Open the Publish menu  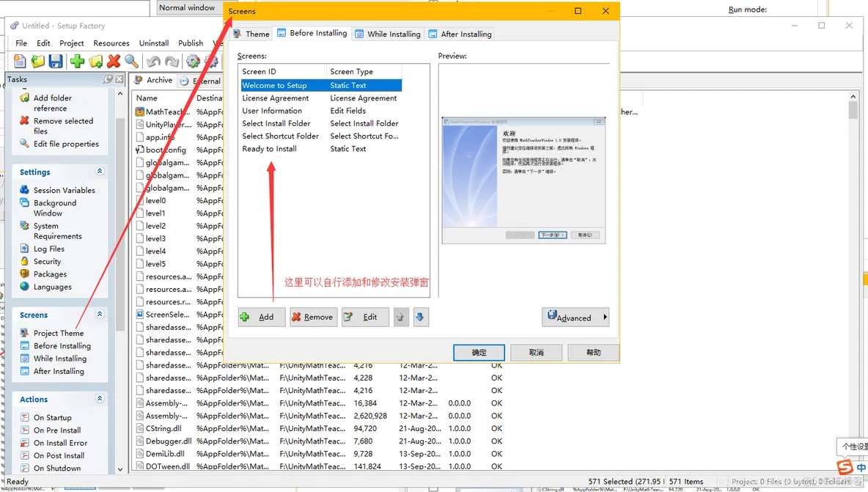click(x=191, y=43)
